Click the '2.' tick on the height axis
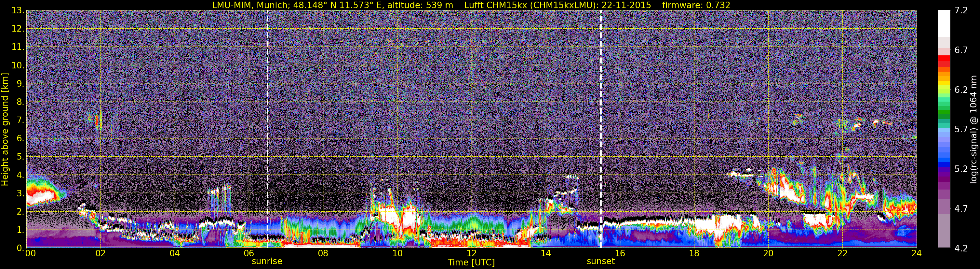Screen dimensions: 980x269 click(x=20, y=212)
